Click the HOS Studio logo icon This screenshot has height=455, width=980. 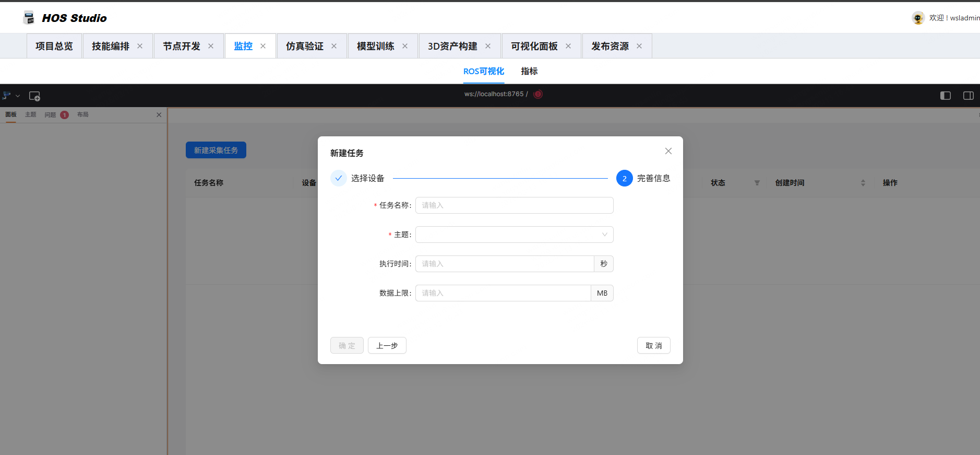pyautogui.click(x=29, y=18)
